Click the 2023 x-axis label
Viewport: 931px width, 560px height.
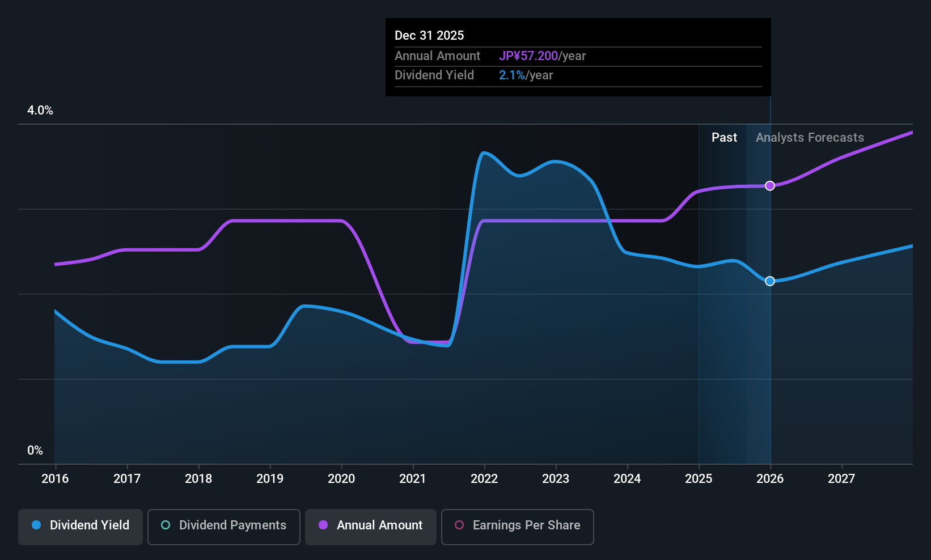tap(556, 479)
